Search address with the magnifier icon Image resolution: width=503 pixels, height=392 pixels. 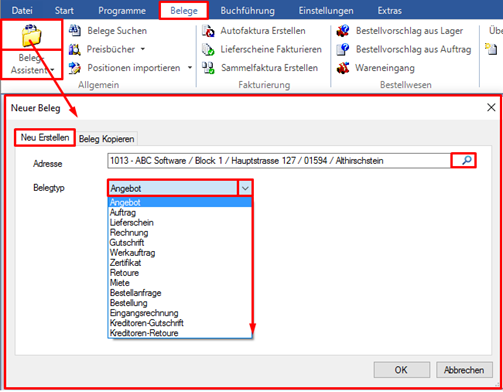pyautogui.click(x=467, y=160)
